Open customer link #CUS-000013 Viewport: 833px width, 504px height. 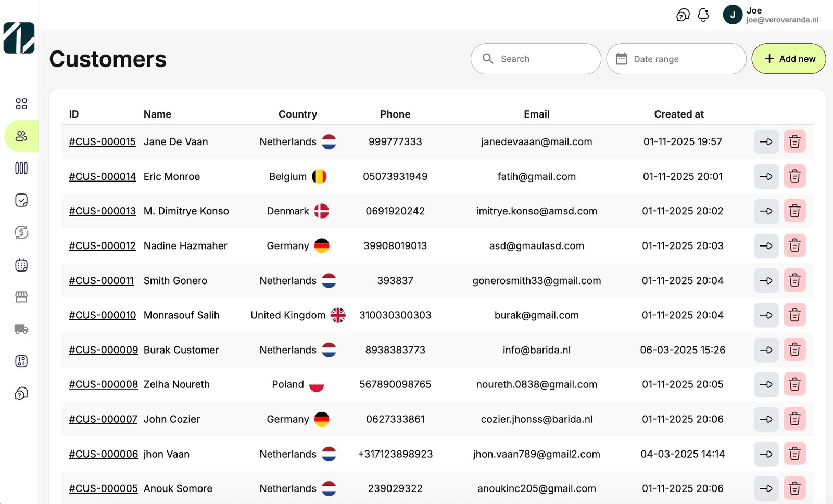pyautogui.click(x=102, y=211)
